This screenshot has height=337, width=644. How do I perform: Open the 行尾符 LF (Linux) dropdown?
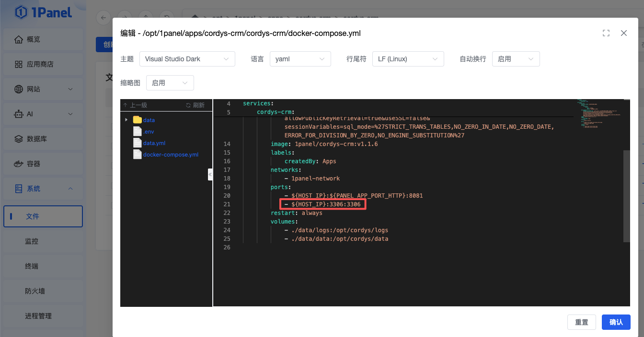tap(408, 59)
